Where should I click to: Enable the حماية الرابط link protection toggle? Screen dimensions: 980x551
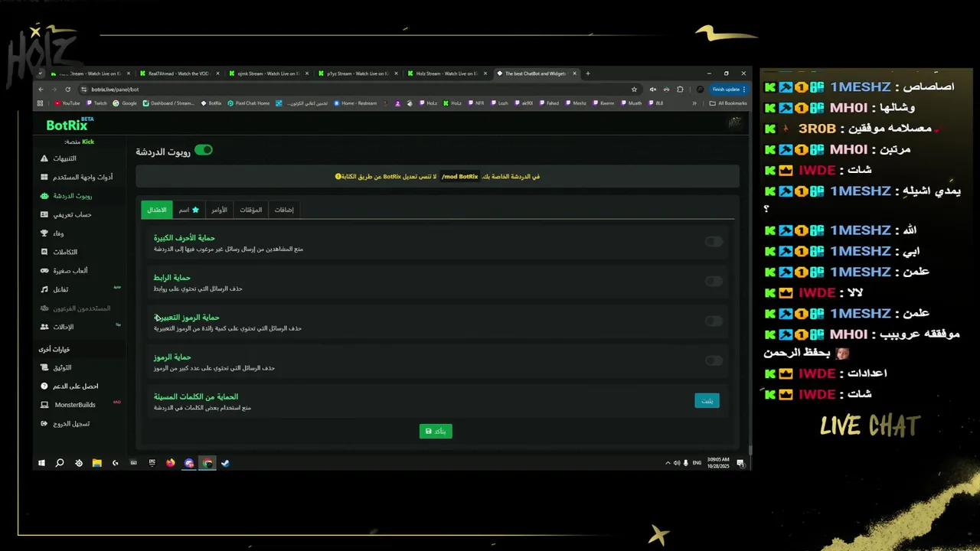point(714,282)
